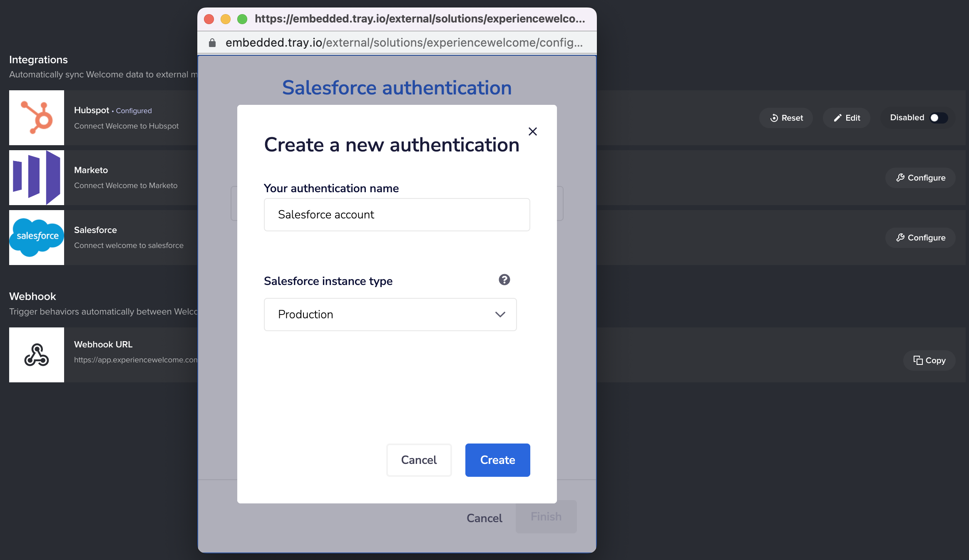Click the chevron arrow on Production dropdown

pos(500,315)
